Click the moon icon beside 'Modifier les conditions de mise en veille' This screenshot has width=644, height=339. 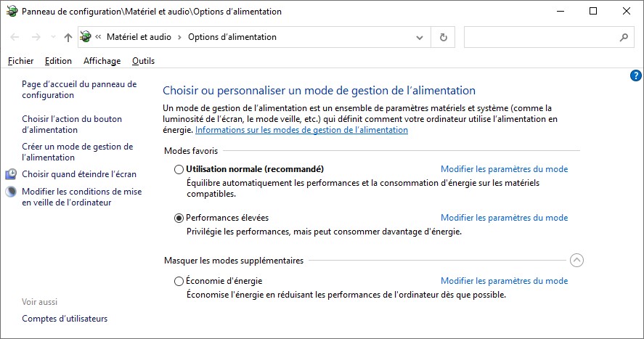[12, 192]
